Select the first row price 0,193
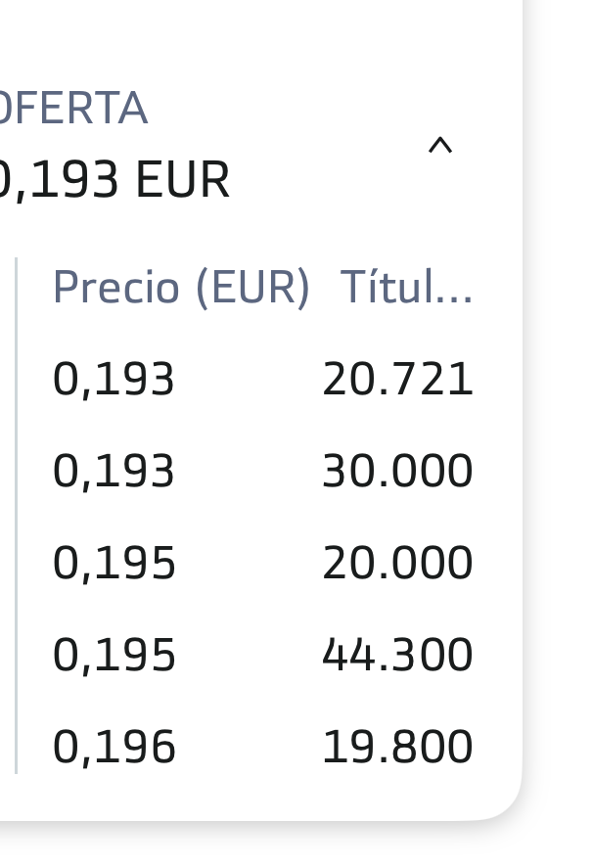This screenshot has width=593, height=868. pyautogui.click(x=114, y=380)
